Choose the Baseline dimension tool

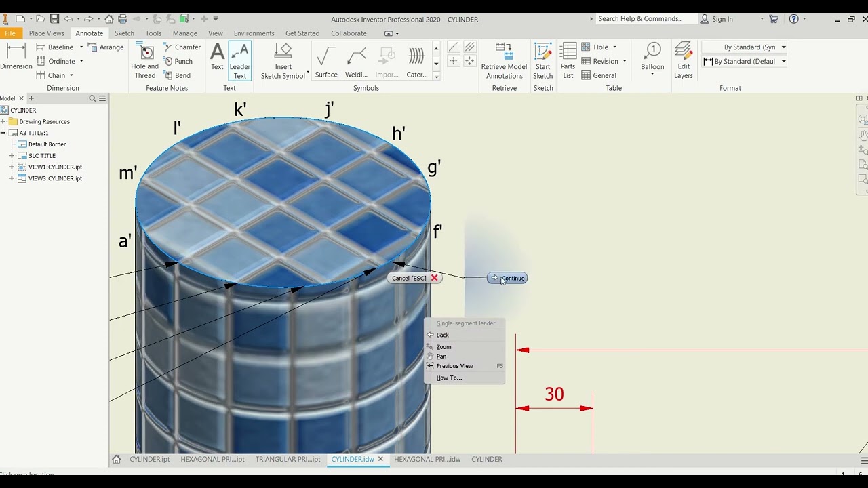pyautogui.click(x=54, y=47)
